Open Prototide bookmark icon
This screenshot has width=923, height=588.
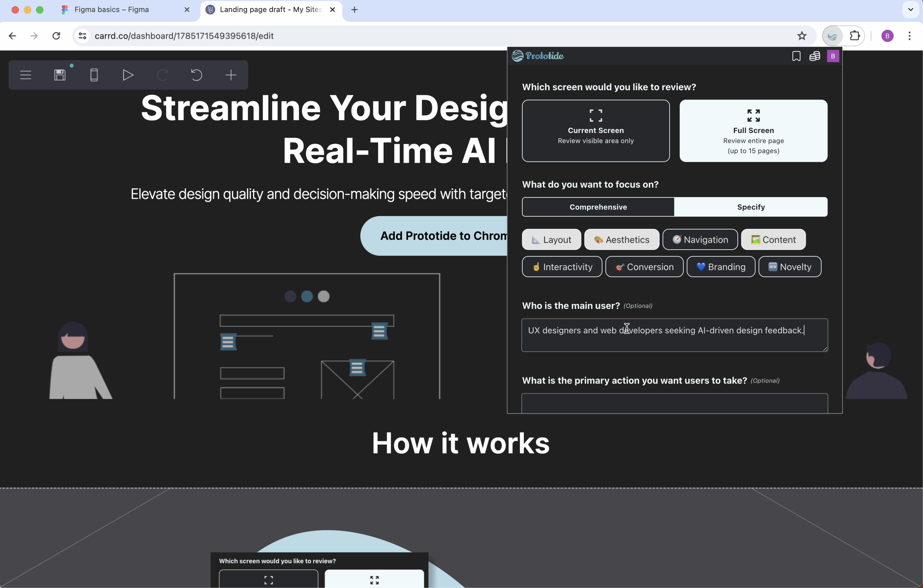click(796, 56)
